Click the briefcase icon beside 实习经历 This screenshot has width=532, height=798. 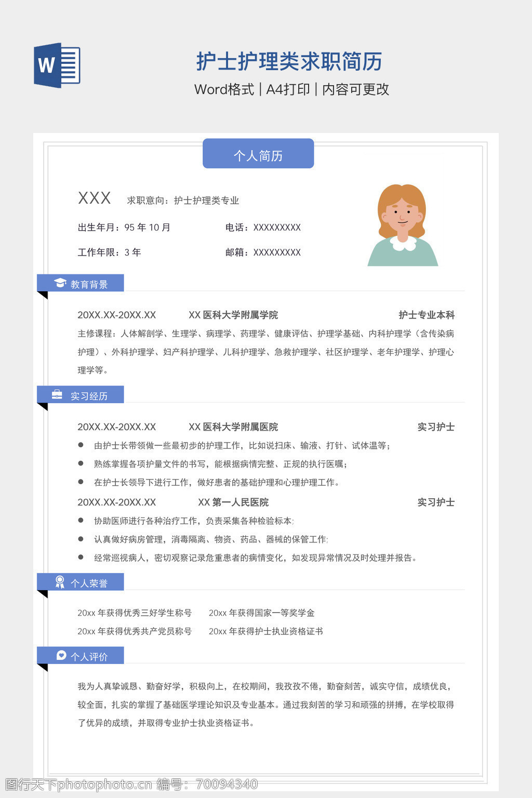[57, 395]
